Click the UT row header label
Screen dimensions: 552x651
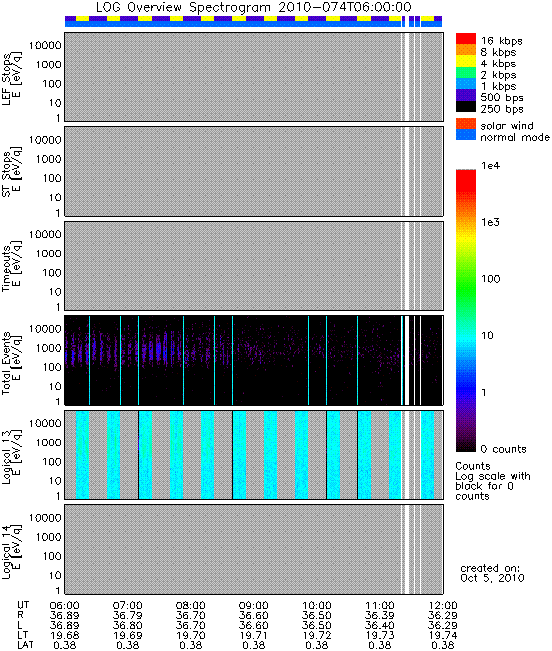click(x=23, y=605)
